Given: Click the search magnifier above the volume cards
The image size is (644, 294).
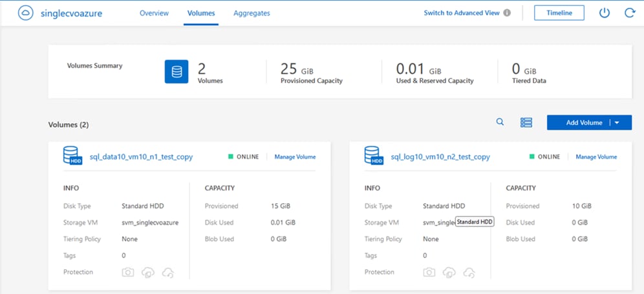Looking at the screenshot, I should (x=500, y=122).
